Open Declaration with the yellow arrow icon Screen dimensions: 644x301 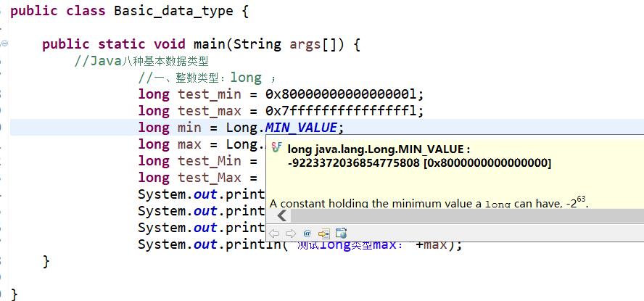324,234
